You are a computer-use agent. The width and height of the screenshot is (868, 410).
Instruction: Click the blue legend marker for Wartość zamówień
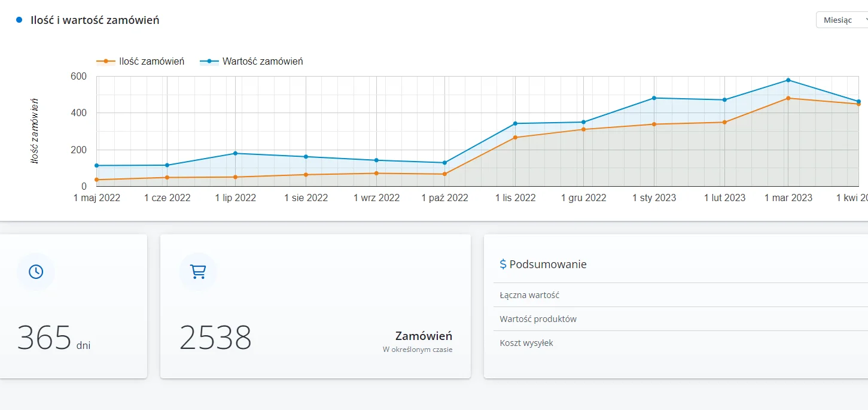pyautogui.click(x=209, y=61)
